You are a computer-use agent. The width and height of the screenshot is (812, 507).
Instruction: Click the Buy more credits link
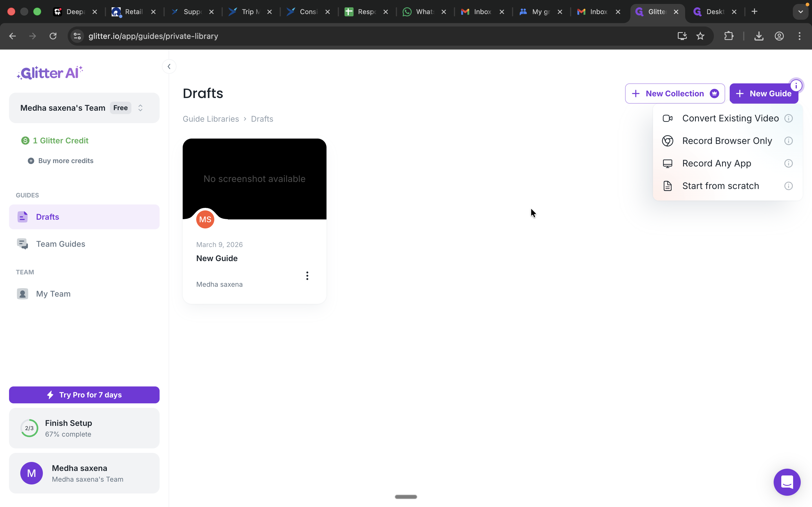click(65, 161)
